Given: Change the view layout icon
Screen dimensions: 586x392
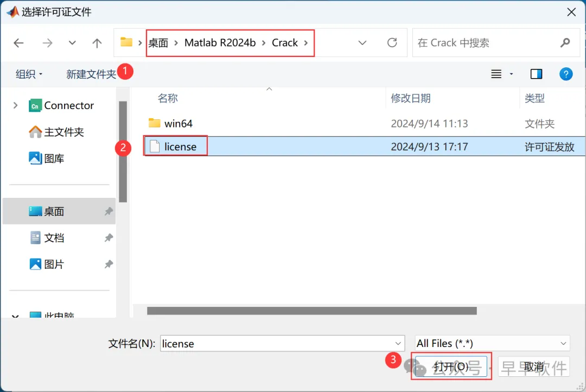Looking at the screenshot, I should click(x=496, y=74).
